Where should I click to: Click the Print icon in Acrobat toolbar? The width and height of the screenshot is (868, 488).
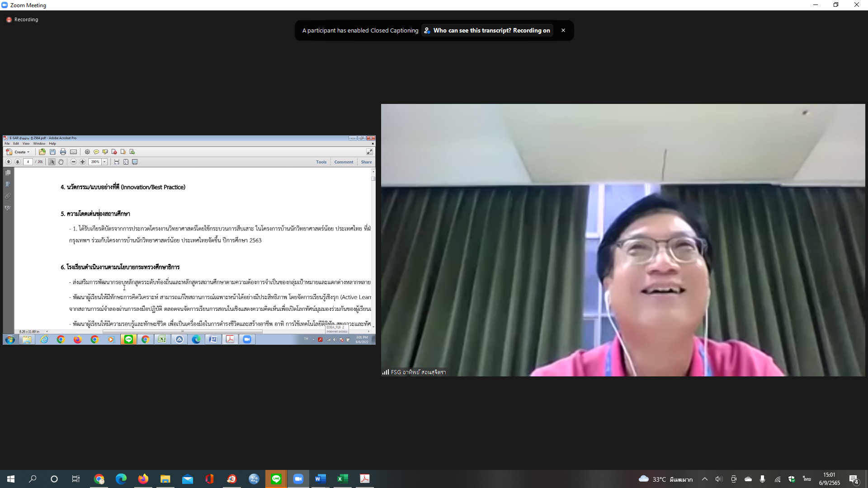63,152
